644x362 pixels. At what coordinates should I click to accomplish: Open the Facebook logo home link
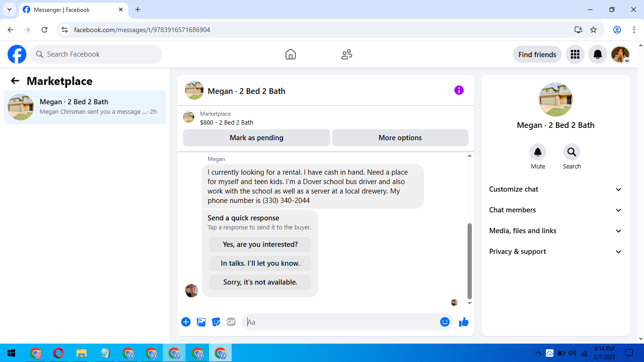point(17,54)
